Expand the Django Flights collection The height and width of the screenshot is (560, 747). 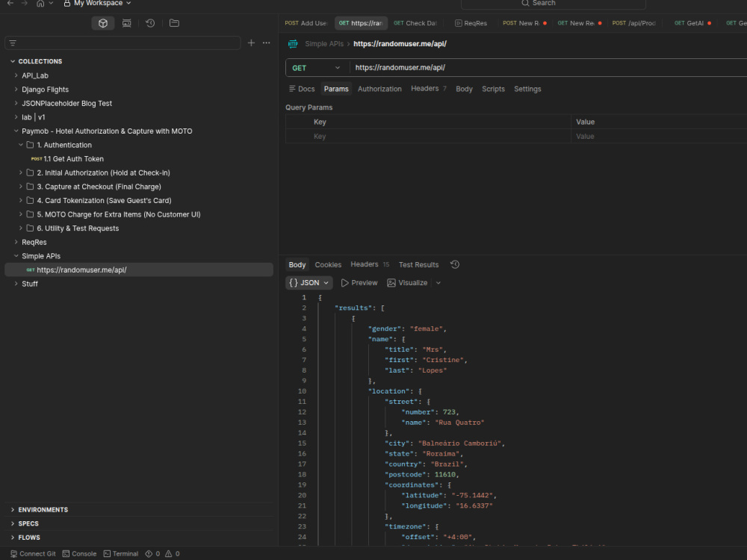[x=16, y=89]
